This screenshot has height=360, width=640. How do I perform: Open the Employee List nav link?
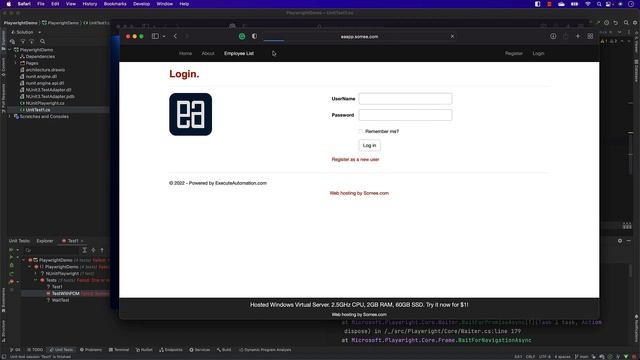pyautogui.click(x=239, y=53)
